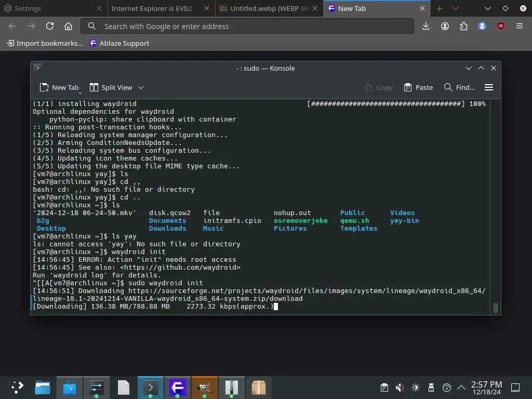The width and height of the screenshot is (532, 399).
Task: Open Find in Konsole toolbar
Action: 459,87
